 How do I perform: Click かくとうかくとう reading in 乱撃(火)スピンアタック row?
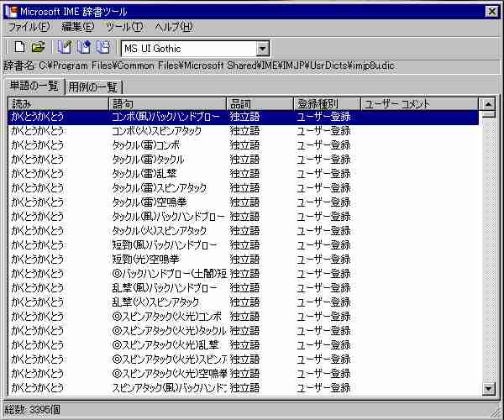37,302
